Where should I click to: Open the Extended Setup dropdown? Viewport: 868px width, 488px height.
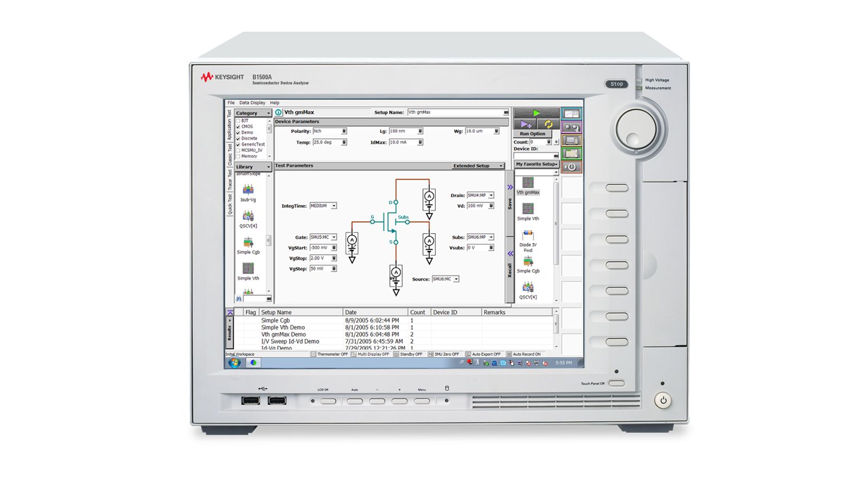pyautogui.click(x=478, y=166)
